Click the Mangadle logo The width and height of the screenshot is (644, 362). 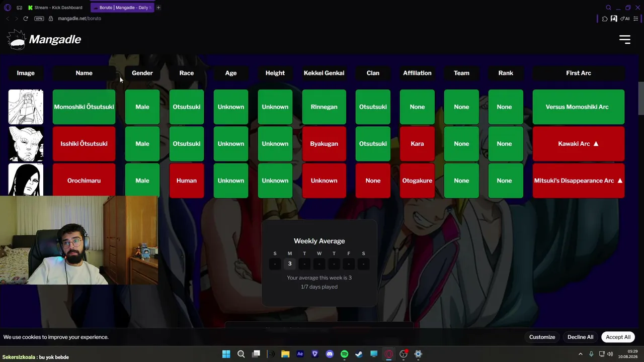click(x=44, y=39)
